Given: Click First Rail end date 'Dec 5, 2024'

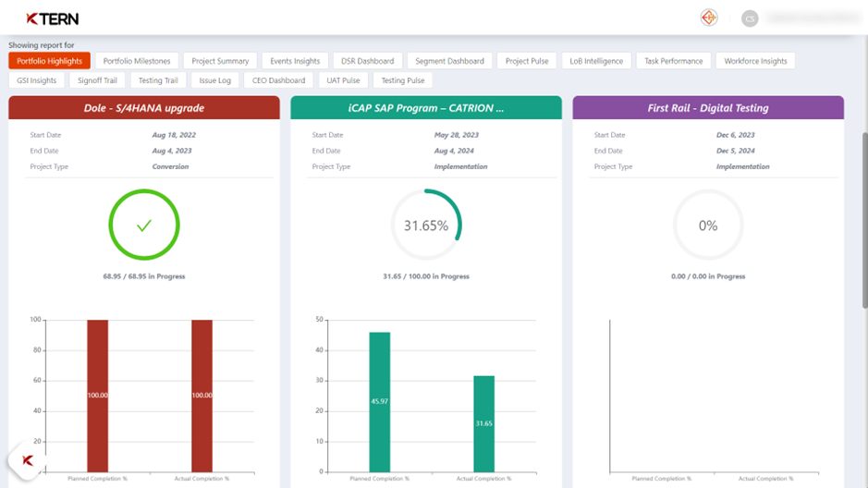Looking at the screenshot, I should coord(735,151).
